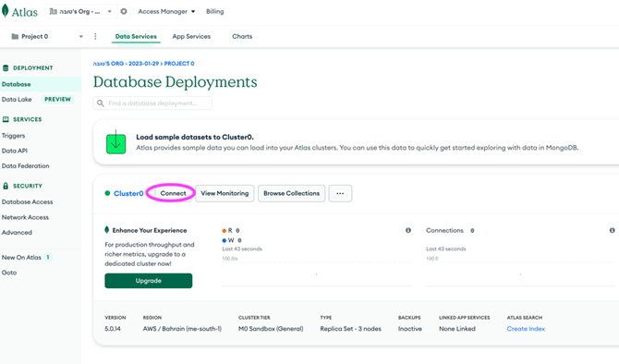The image size is (619, 364).
Task: Open the project options three-dot menu
Action: [95, 36]
